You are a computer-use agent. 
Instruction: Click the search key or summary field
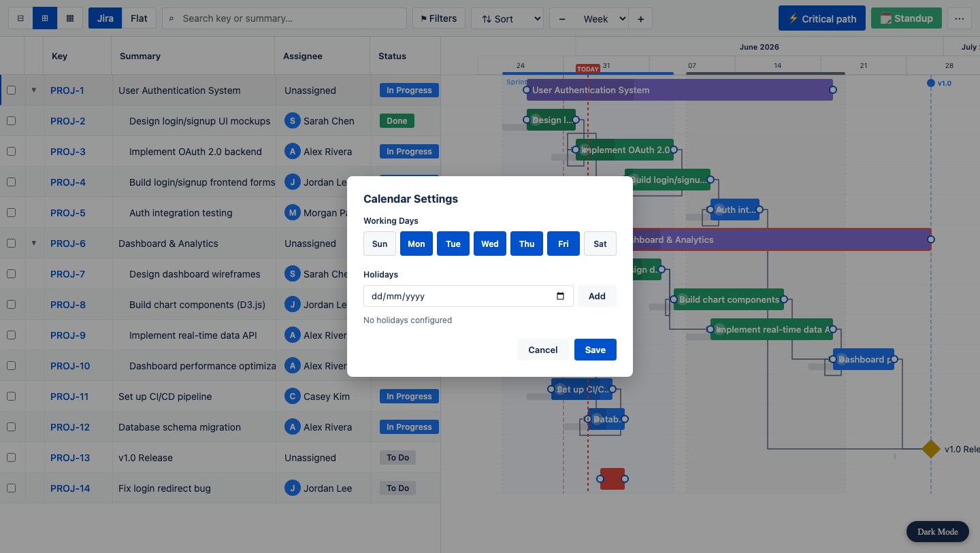coord(284,18)
